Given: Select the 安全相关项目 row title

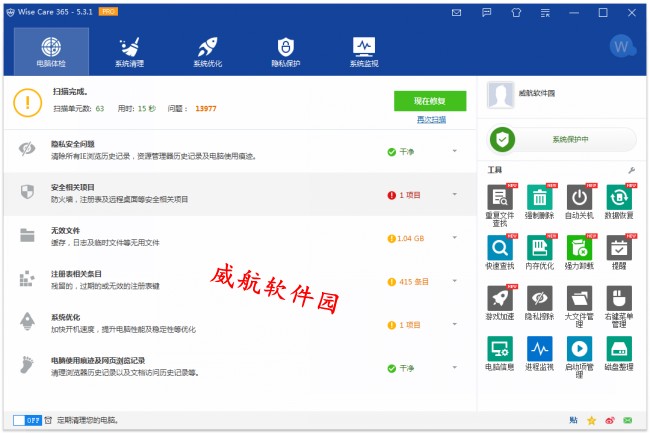Looking at the screenshot, I should [73, 187].
